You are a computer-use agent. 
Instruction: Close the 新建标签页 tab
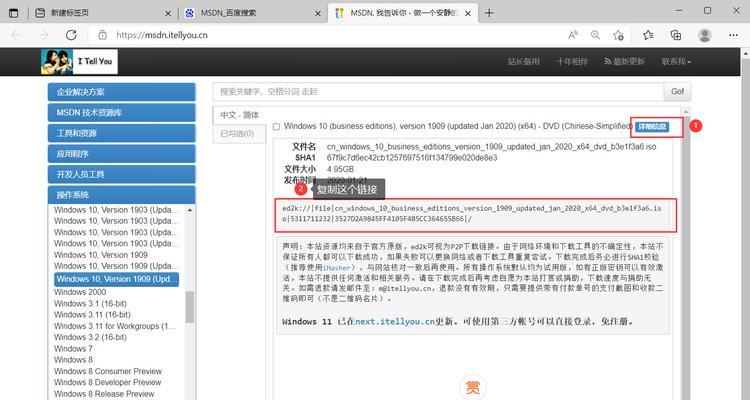pos(168,13)
